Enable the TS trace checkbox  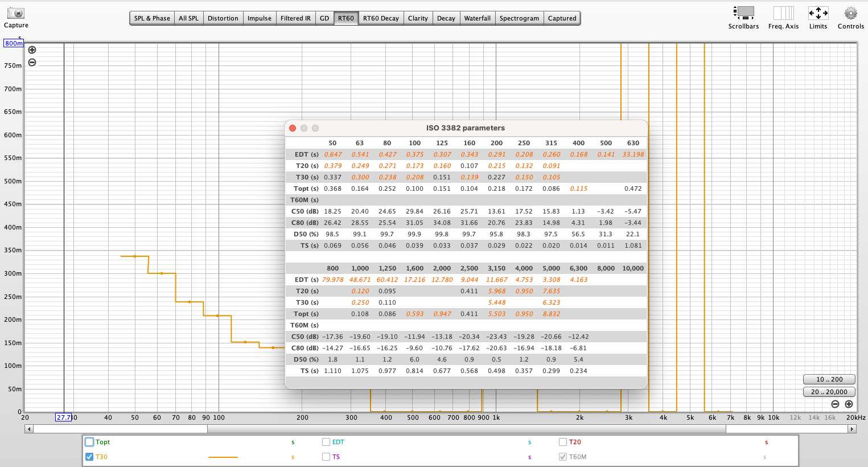[x=326, y=457]
